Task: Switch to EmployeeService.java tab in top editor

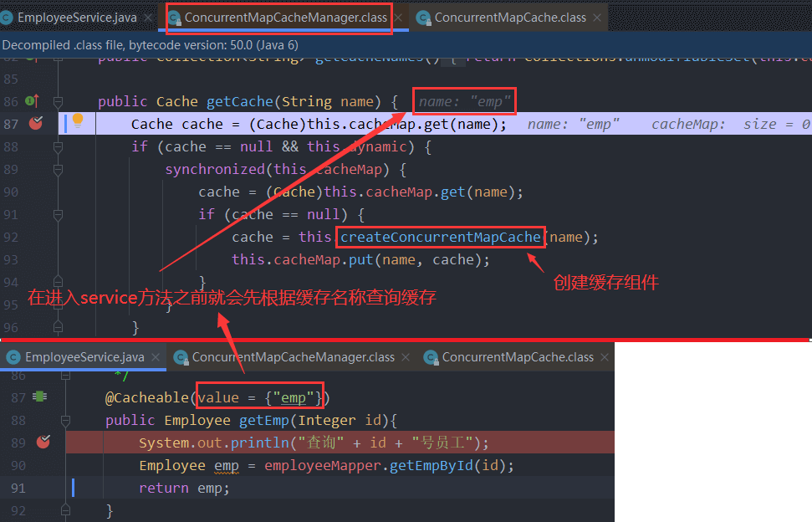Action: (x=77, y=18)
